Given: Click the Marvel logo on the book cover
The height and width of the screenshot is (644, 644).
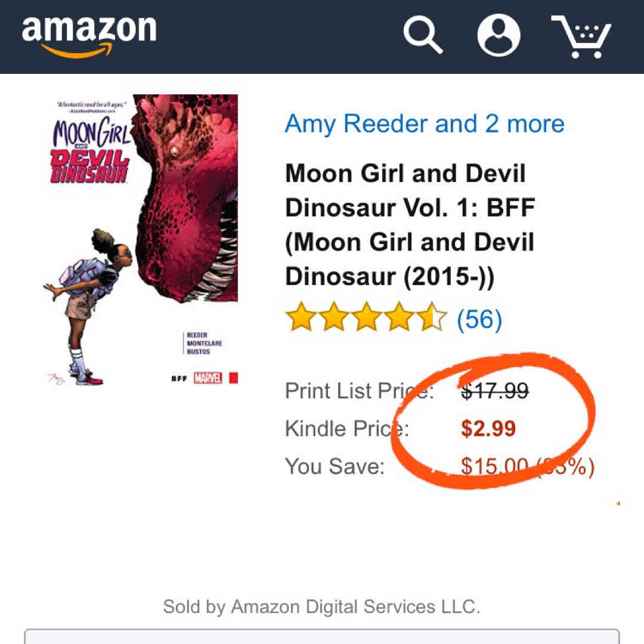Looking at the screenshot, I should [208, 377].
